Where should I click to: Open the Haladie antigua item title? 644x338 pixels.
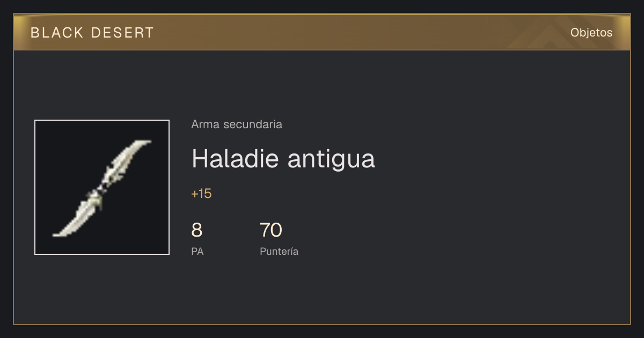pos(283,158)
